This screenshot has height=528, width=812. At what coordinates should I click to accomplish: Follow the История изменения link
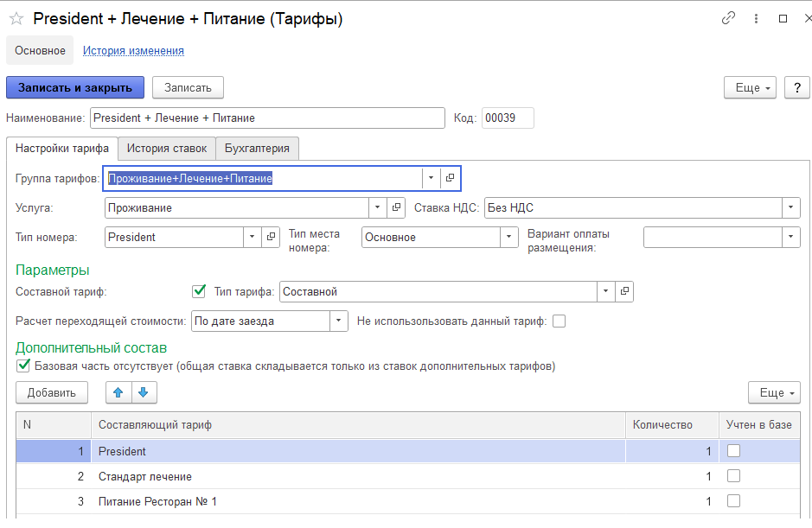click(x=133, y=51)
